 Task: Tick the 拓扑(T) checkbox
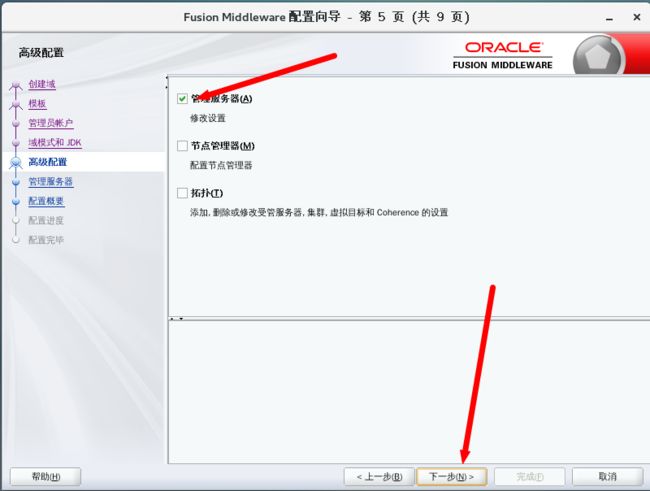point(182,193)
